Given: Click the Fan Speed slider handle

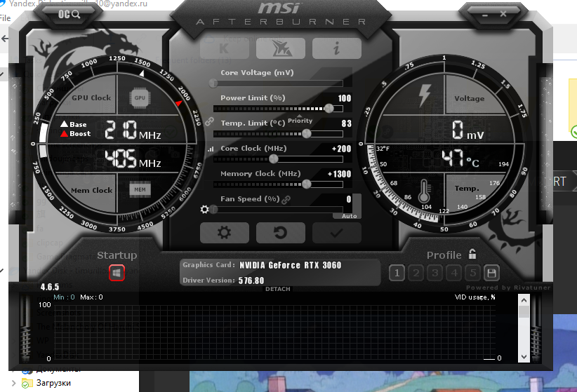Looking at the screenshot, I should click(x=214, y=209).
